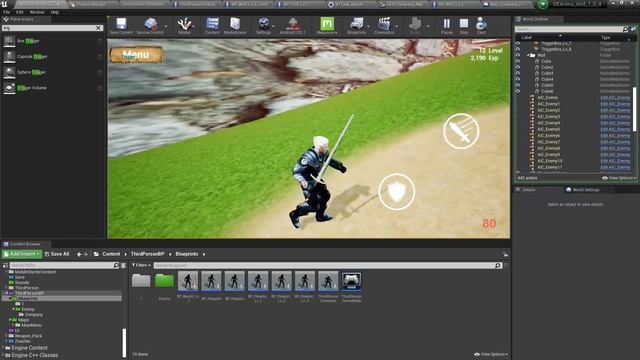
Task: Open the Filters dropdown
Action: point(141,265)
